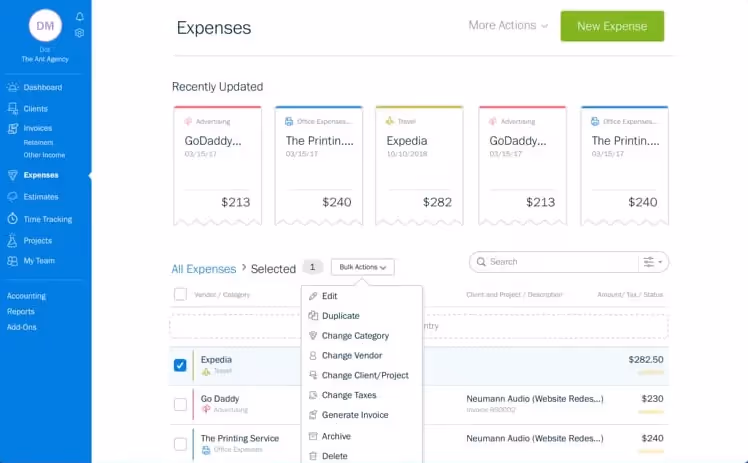The width and height of the screenshot is (748, 463).
Task: Click the Clients sidebar icon
Action: click(12, 109)
